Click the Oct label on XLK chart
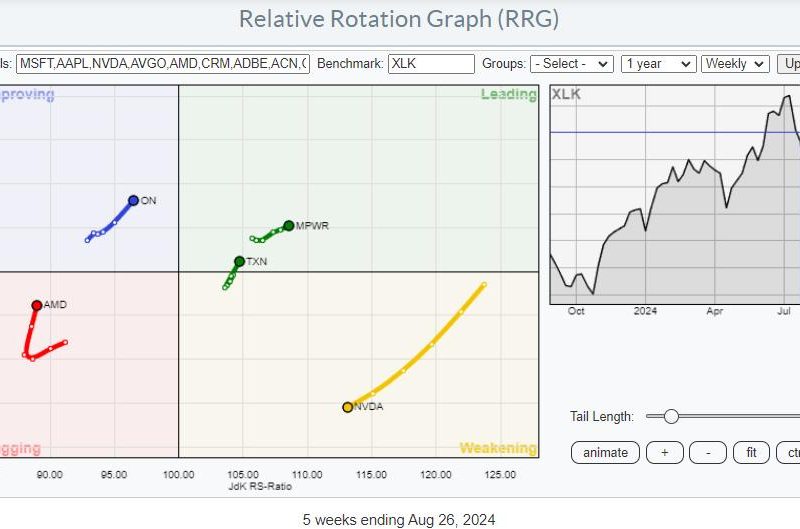The image size is (800, 529). pyautogui.click(x=576, y=311)
